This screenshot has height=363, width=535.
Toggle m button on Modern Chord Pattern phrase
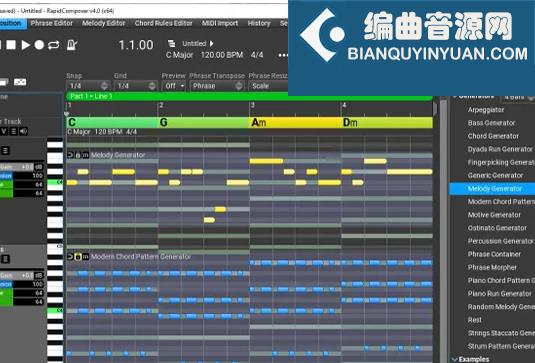[x=85, y=257]
